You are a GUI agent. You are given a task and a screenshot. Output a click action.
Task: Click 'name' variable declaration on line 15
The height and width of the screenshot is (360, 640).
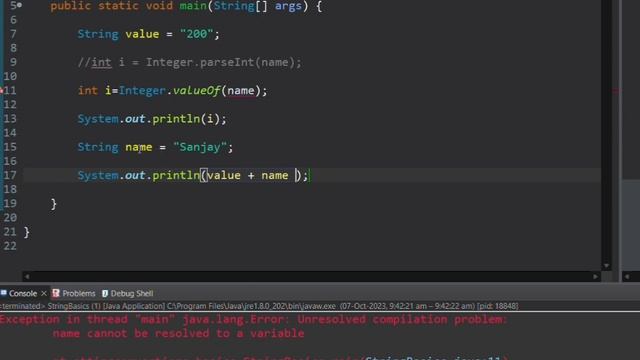pos(139,147)
